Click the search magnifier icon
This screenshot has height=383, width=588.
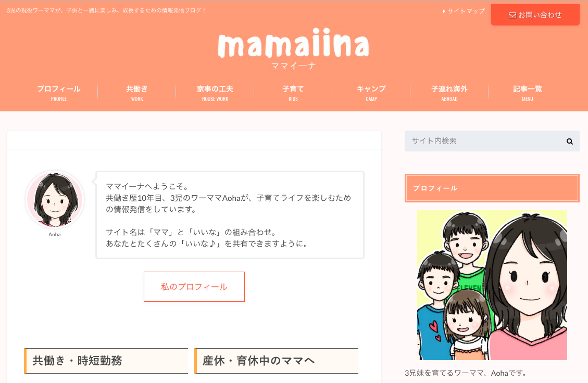pos(569,141)
